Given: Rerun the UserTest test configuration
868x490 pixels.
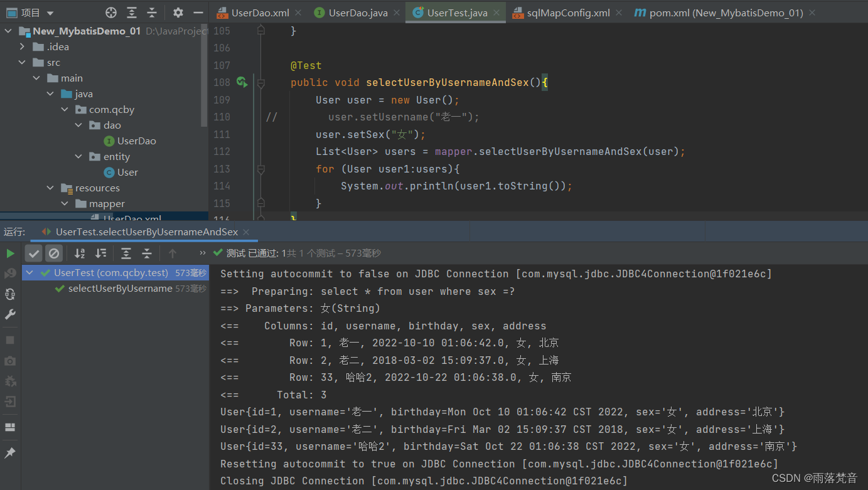Looking at the screenshot, I should click(x=11, y=253).
